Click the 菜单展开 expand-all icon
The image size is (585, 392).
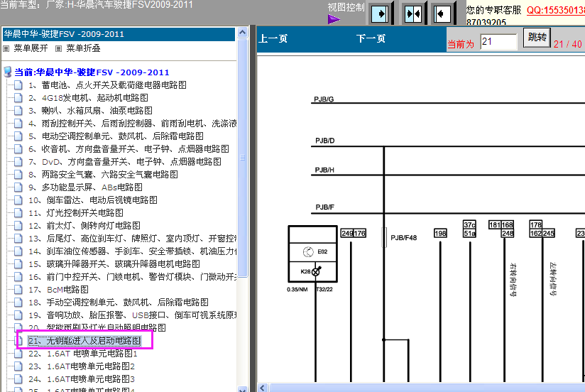click(6, 48)
